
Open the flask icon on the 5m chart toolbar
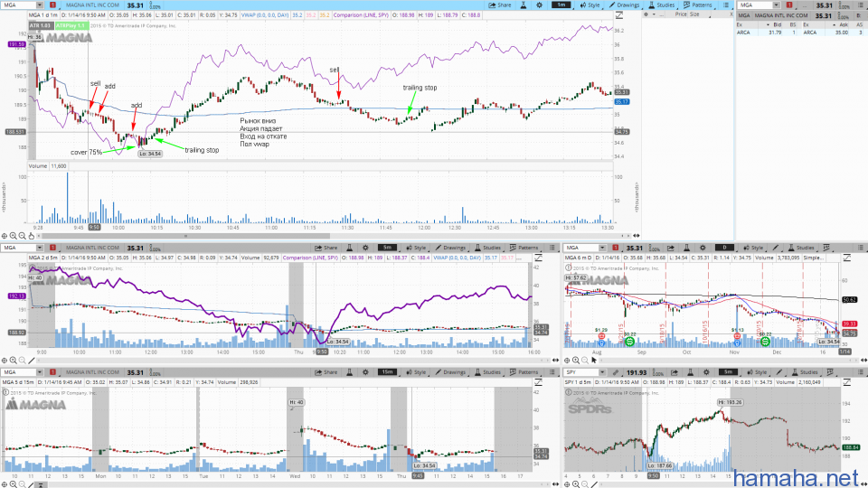pyautogui.click(x=349, y=248)
